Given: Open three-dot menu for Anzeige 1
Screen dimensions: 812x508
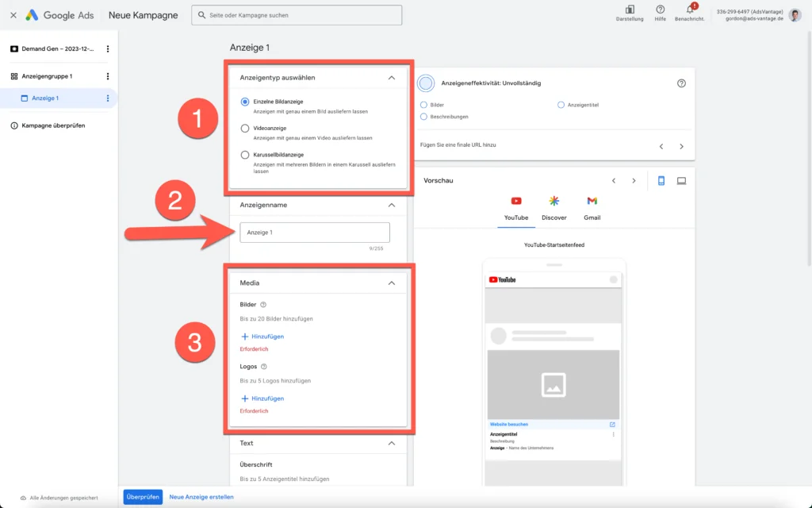Looking at the screenshot, I should (x=108, y=98).
